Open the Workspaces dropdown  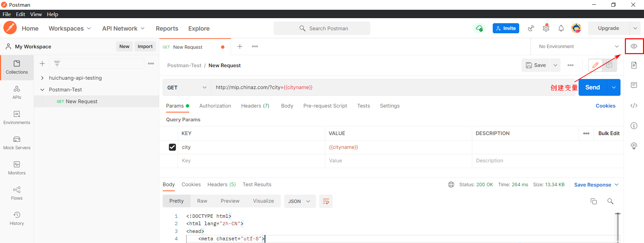click(70, 29)
